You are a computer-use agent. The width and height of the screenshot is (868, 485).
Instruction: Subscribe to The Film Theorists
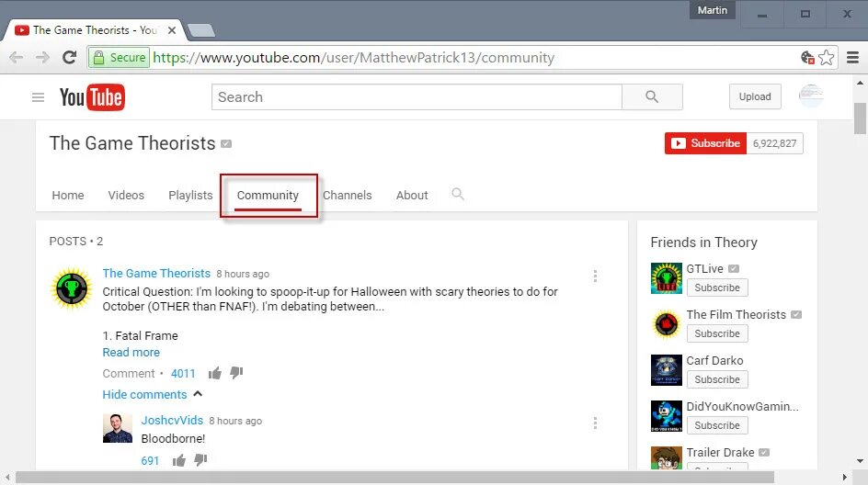(x=717, y=333)
